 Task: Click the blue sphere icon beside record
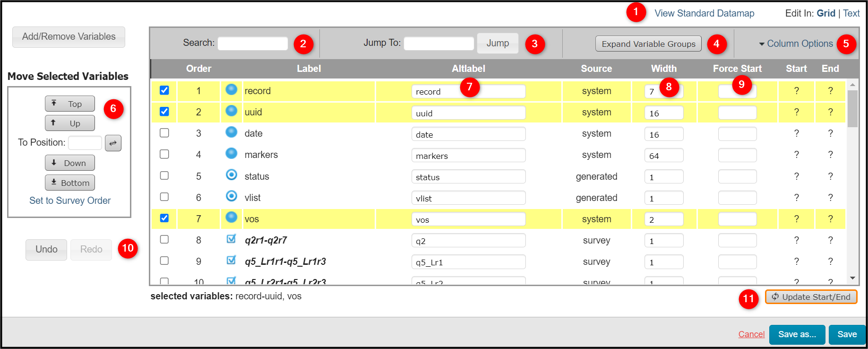point(231,89)
